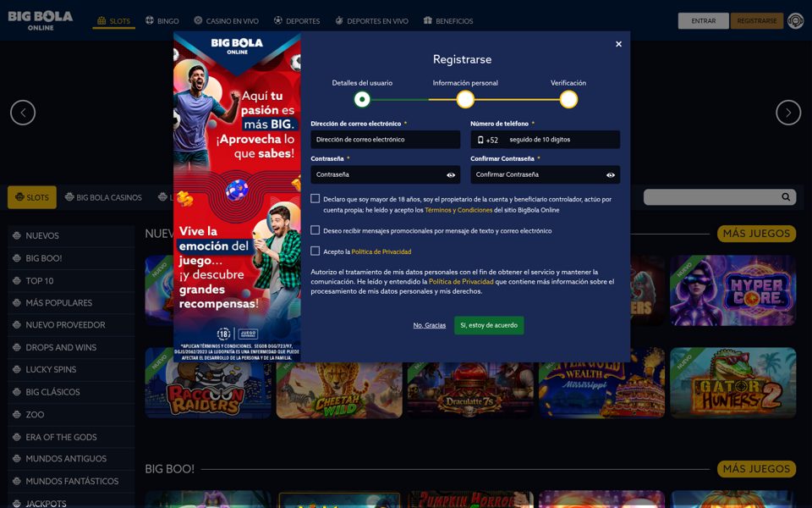Click next banner arrow
Screen dimensions: 812x508
pyautogui.click(x=788, y=113)
